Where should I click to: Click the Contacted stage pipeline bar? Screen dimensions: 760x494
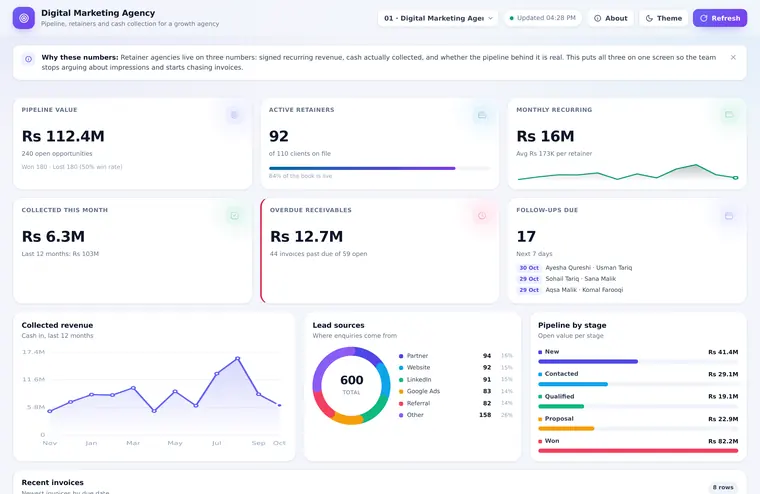pyautogui.click(x=638, y=384)
